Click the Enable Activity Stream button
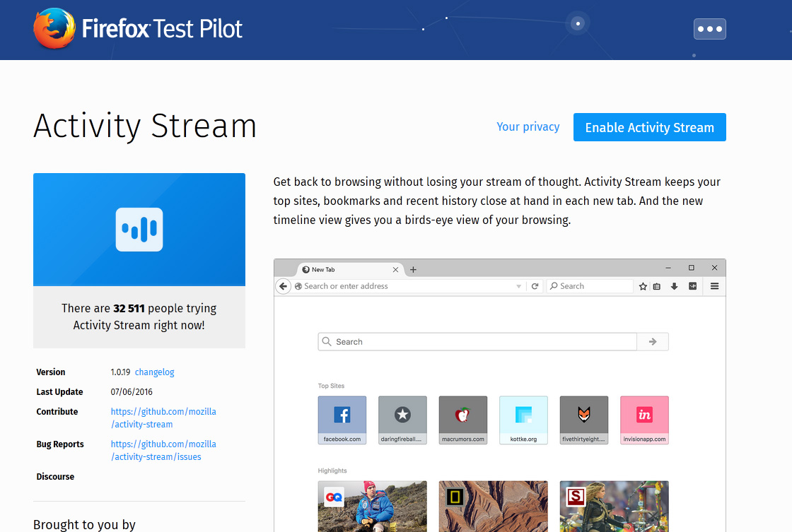 [x=650, y=127]
